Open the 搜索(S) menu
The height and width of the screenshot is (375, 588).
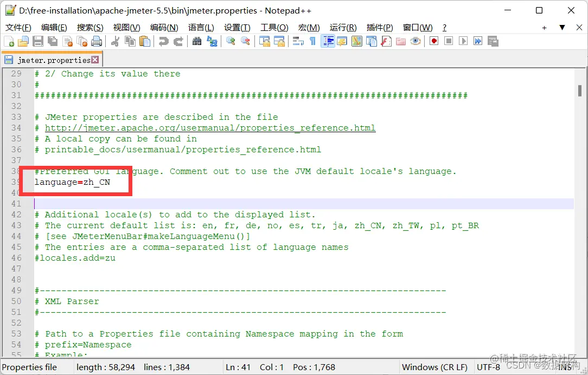point(90,28)
